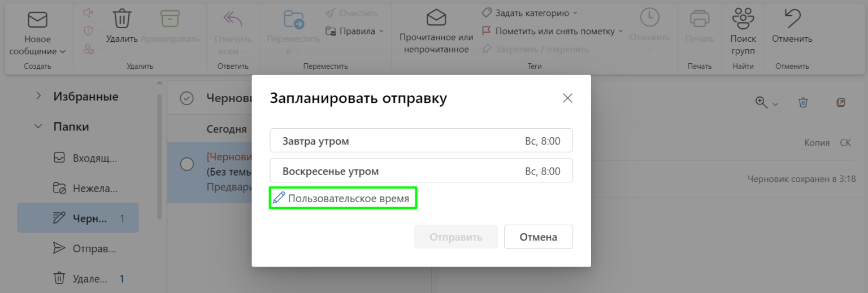This screenshot has height=293, width=868.
Task: Open the flag options dropdown arrow
Action: pyautogui.click(x=620, y=31)
